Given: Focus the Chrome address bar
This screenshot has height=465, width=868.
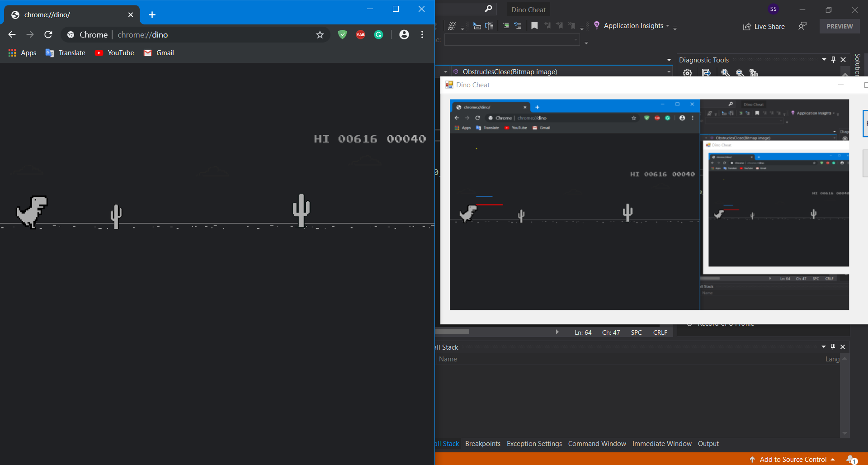Looking at the screenshot, I should (x=194, y=35).
